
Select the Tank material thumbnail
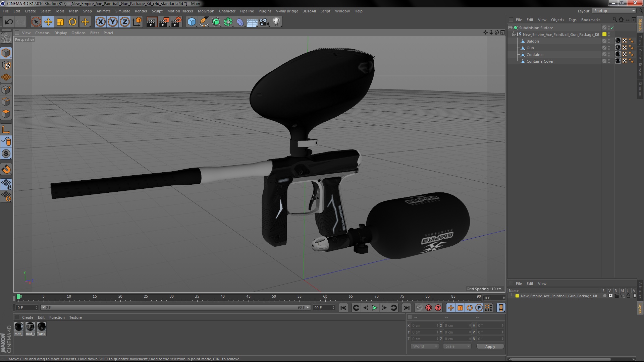pyautogui.click(x=41, y=328)
